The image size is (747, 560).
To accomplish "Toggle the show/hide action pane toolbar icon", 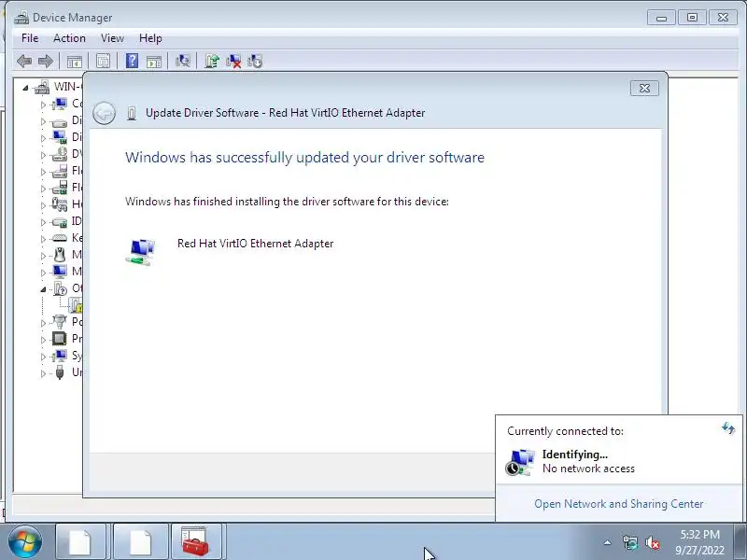I will [154, 61].
